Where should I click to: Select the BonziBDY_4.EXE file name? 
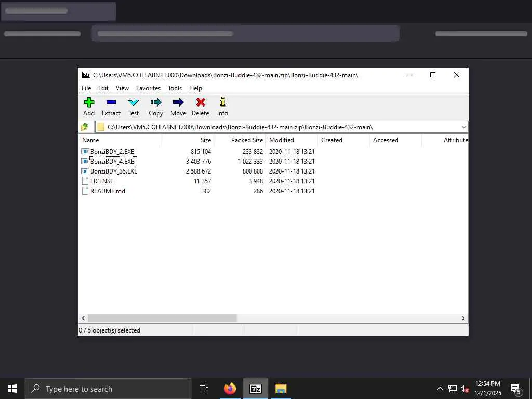[112, 161]
